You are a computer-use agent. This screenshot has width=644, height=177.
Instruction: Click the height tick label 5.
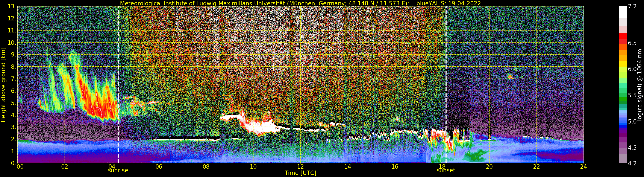[14, 103]
